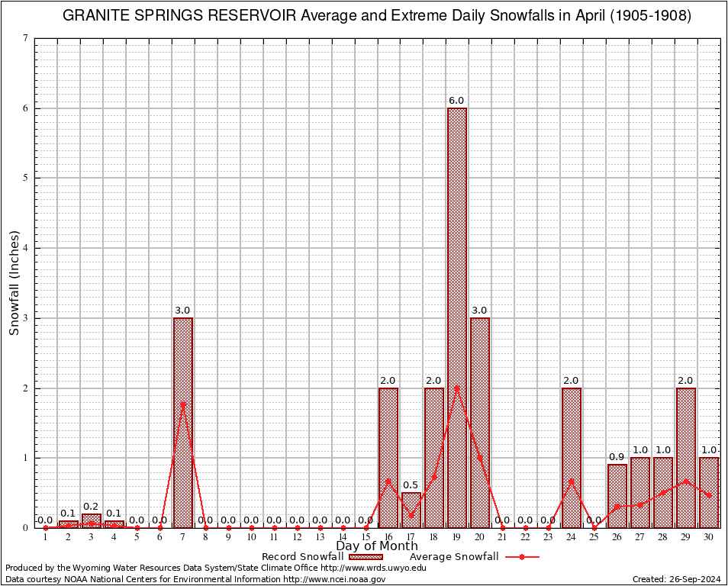Click the average snowfall point on day 24
Screen dimensions: 728x586
[x=572, y=481]
